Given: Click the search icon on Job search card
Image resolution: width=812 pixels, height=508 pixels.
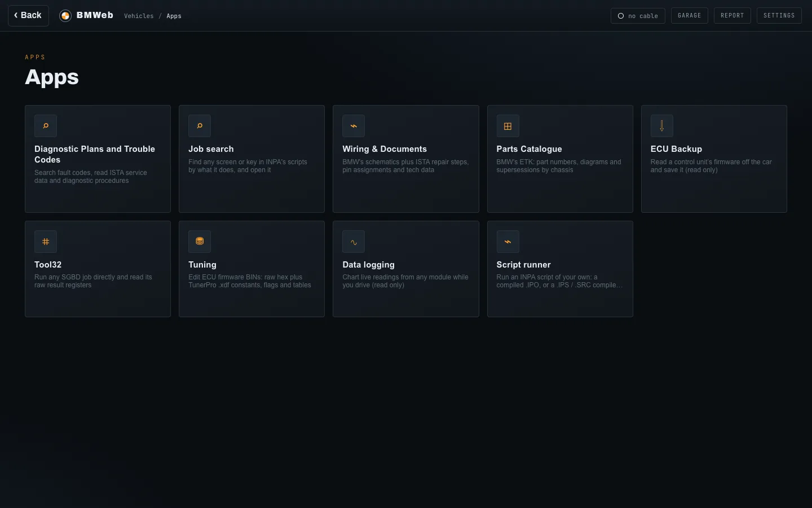Looking at the screenshot, I should 200,126.
